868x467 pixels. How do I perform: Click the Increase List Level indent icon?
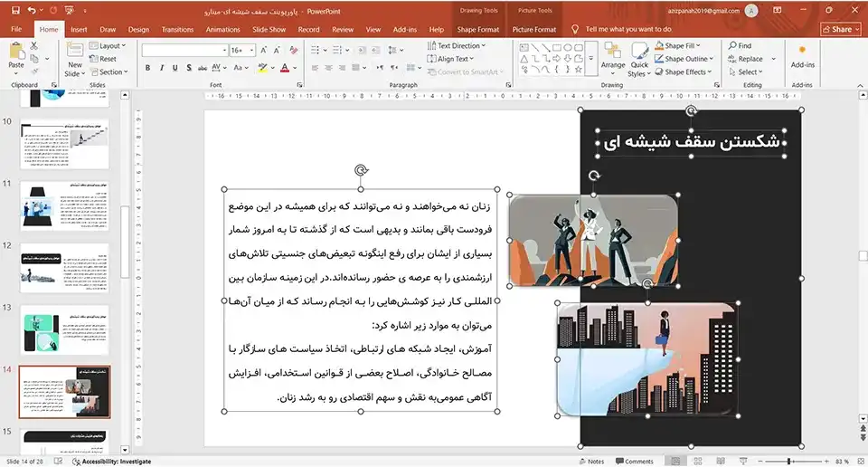coord(375,51)
